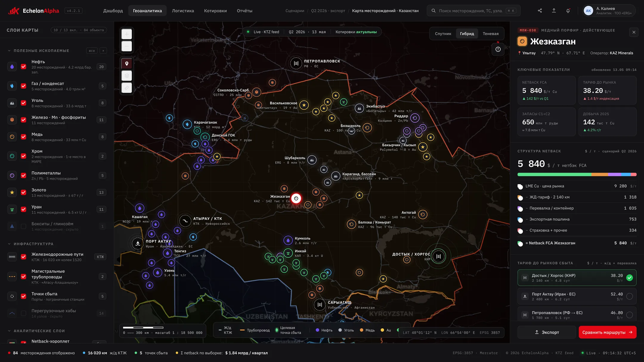Click the Сарыагаш station marker on map
The image size is (644, 362).
pos(320,304)
